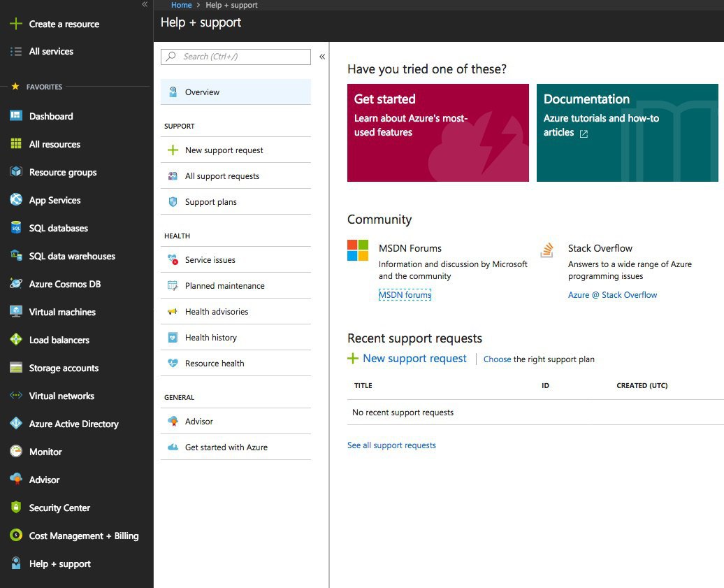Collapse the Help + support menu pane
The height and width of the screenshot is (588, 724).
(x=322, y=57)
